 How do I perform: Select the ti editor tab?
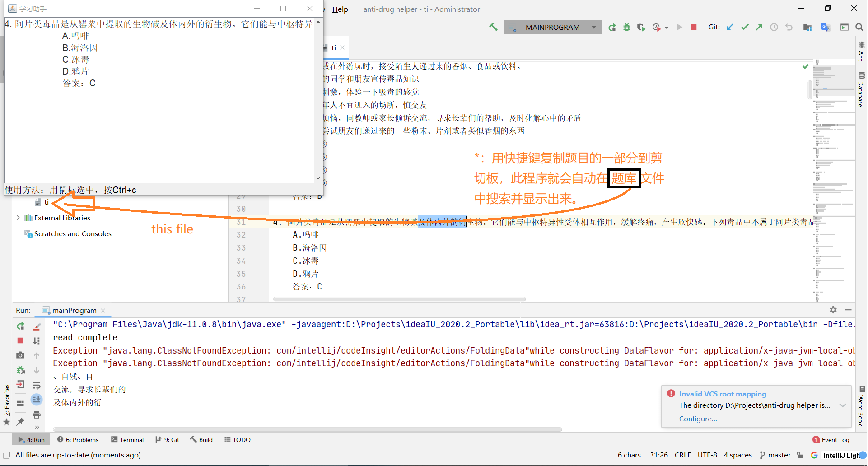pos(334,47)
